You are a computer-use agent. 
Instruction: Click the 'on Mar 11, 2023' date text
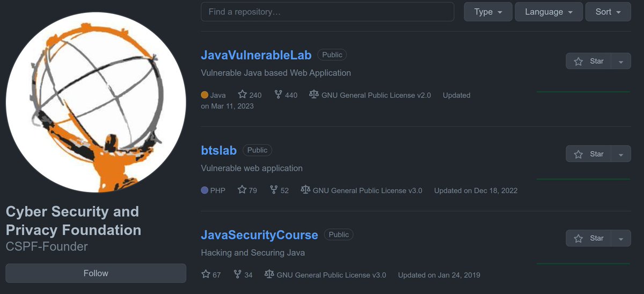click(228, 106)
